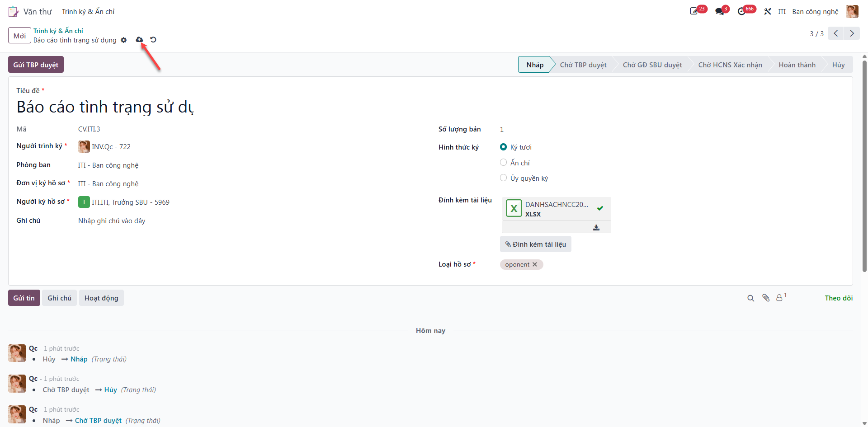Create a new record with Mới button
868x427 pixels.
pyautogui.click(x=19, y=35)
